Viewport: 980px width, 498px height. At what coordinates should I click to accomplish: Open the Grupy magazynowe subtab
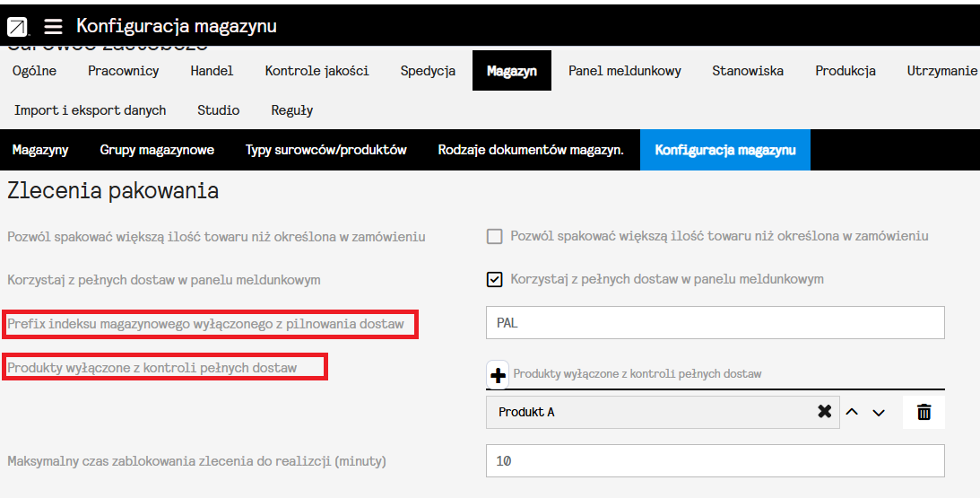[157, 150]
